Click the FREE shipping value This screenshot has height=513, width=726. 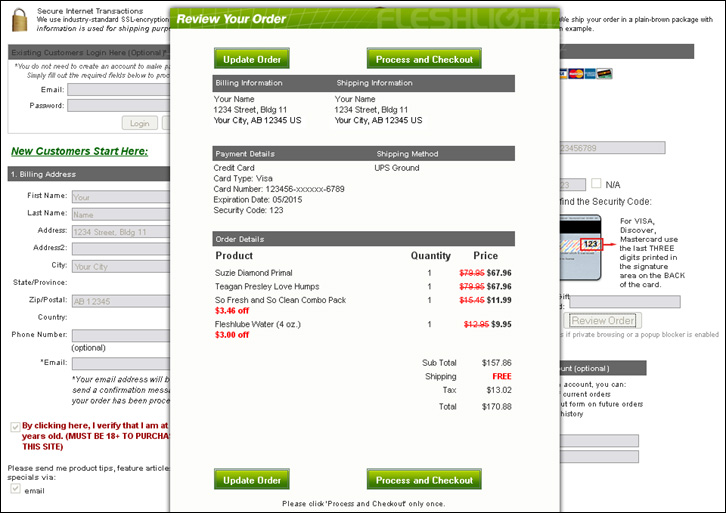click(x=502, y=376)
